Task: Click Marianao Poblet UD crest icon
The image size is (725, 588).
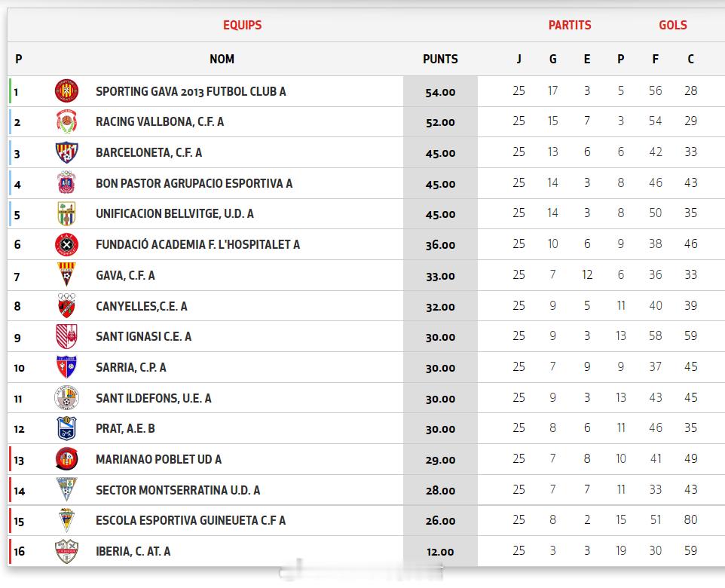Action: (x=66, y=459)
